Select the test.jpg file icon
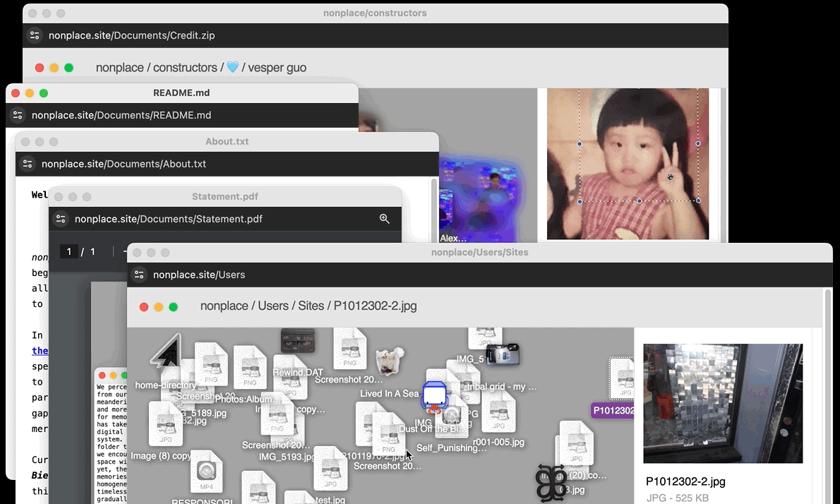Screen dimensions: 840x504 (x=330, y=469)
